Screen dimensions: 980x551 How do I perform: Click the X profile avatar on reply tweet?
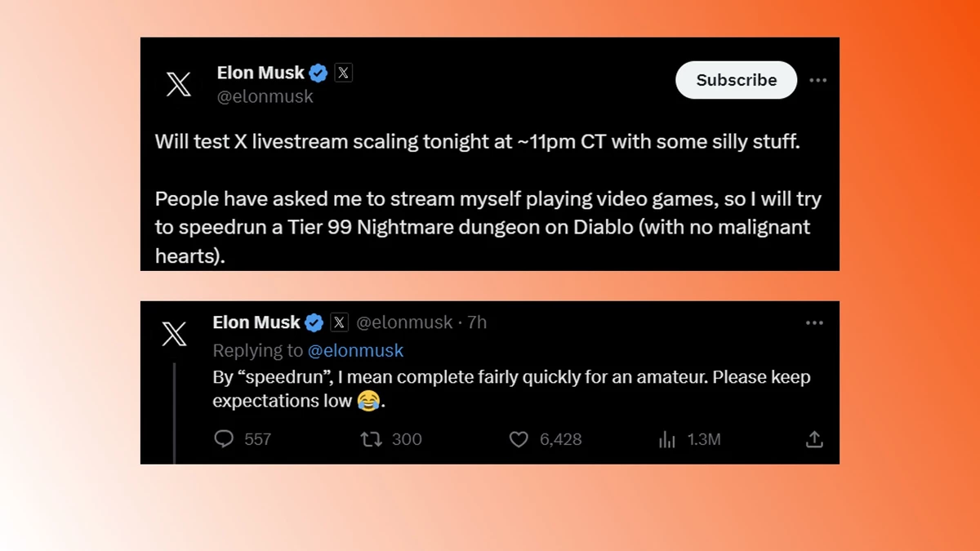pyautogui.click(x=174, y=334)
